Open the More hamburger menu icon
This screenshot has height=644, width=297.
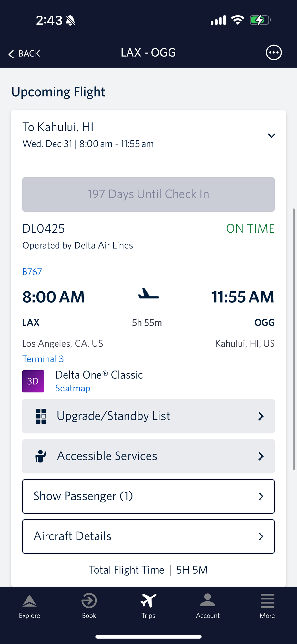[267, 601]
